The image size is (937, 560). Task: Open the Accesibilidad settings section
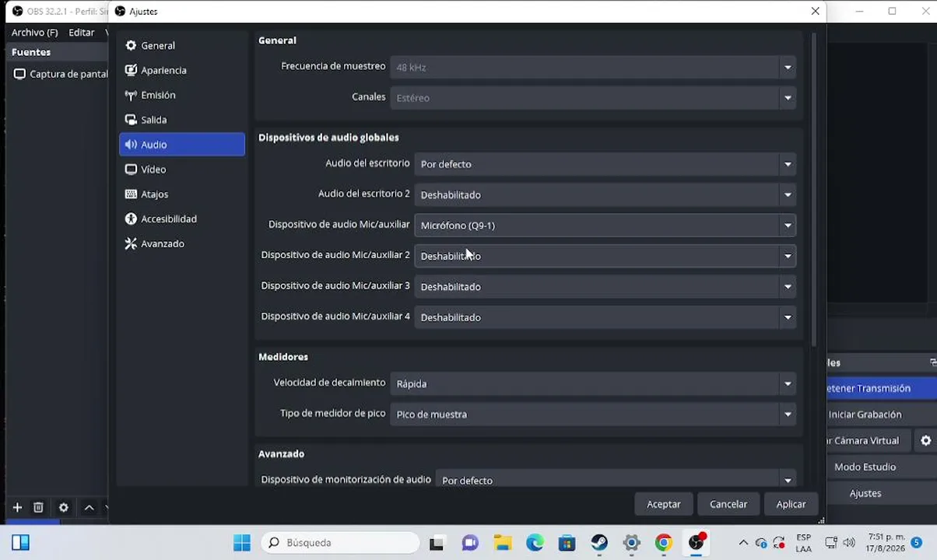(x=182, y=219)
